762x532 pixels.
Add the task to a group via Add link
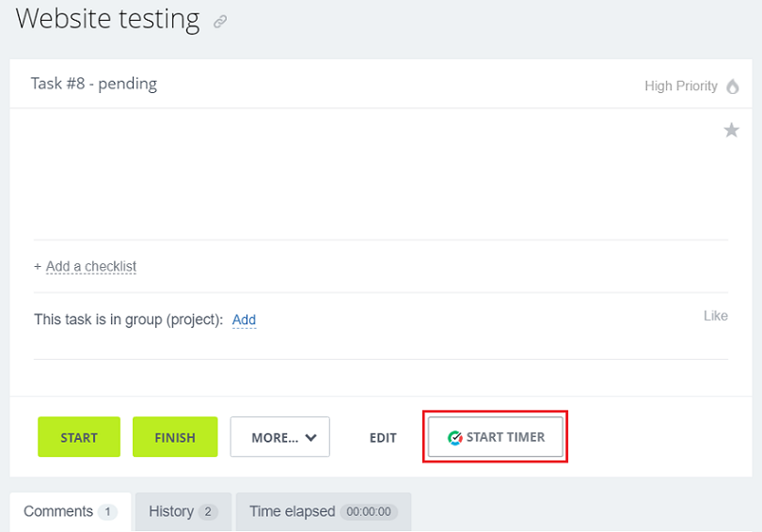[244, 320]
